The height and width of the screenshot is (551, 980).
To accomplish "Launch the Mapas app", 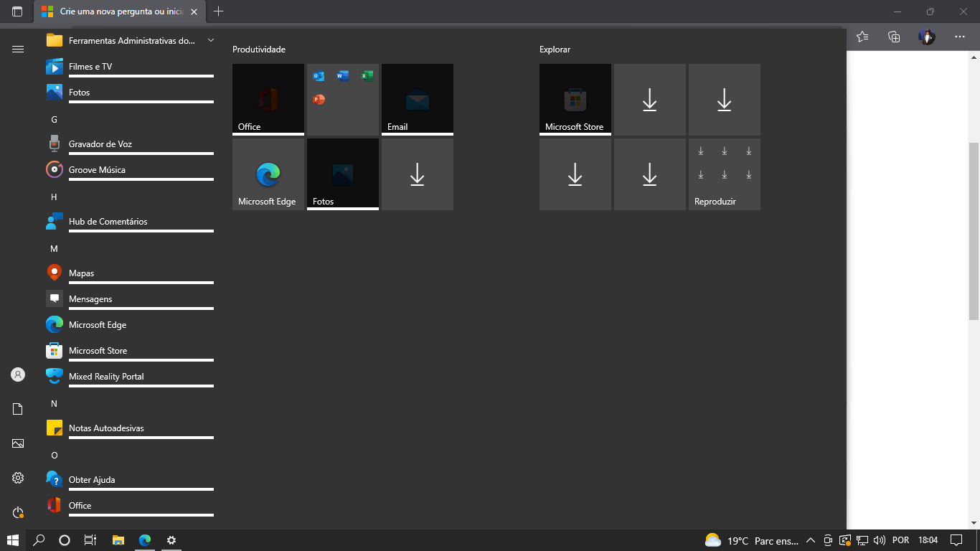I will pyautogui.click(x=129, y=273).
